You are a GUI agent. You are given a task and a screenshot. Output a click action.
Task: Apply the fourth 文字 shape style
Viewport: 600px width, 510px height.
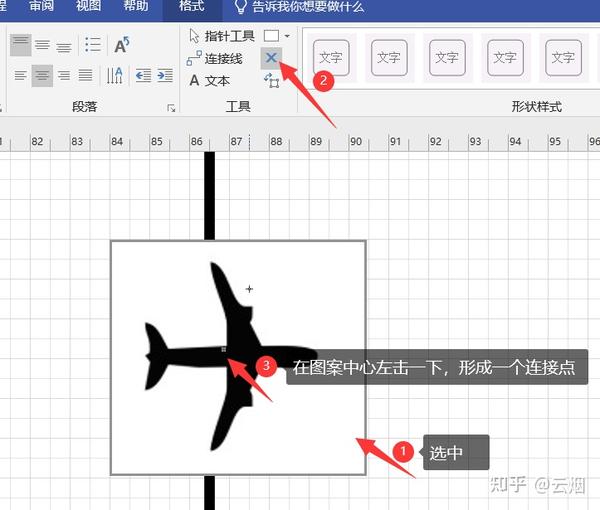tap(505, 58)
